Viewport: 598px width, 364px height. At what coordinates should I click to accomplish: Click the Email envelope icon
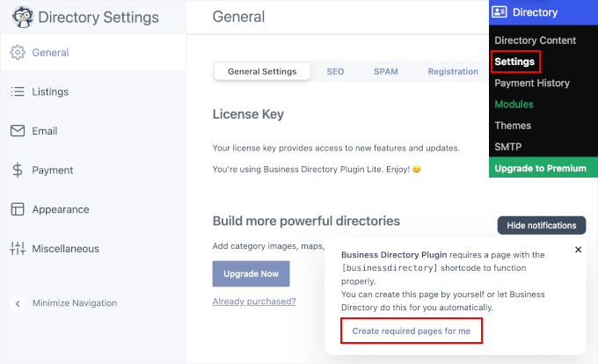pyautogui.click(x=18, y=131)
